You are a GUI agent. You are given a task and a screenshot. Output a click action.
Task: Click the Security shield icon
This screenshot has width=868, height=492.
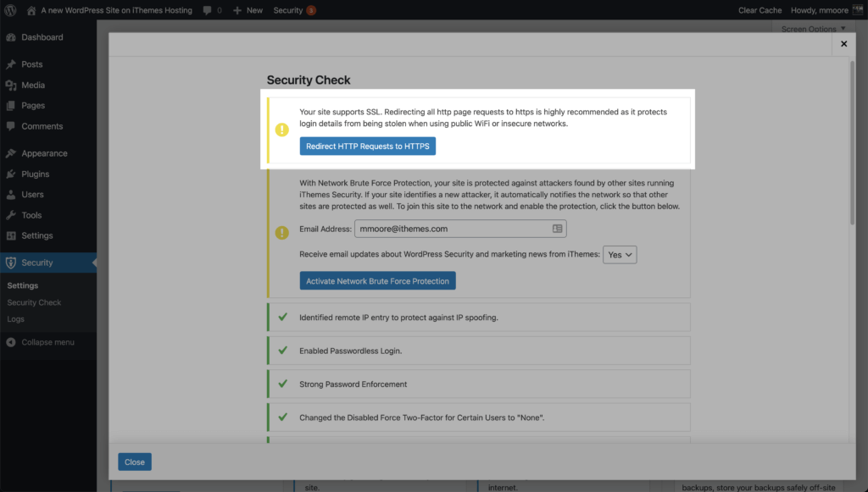[11, 263]
